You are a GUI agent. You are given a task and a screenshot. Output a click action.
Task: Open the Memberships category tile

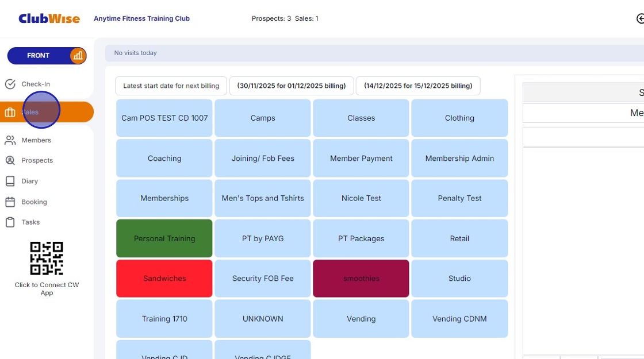pyautogui.click(x=164, y=198)
